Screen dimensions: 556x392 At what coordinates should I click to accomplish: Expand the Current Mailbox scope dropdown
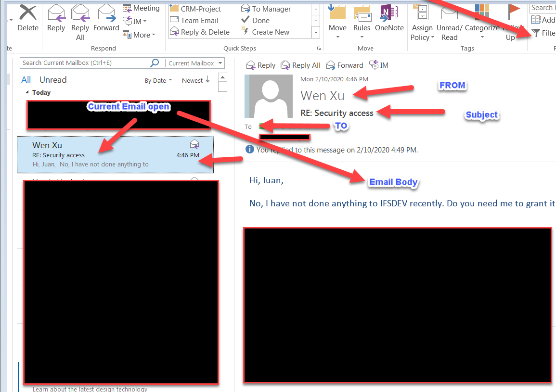[220, 63]
